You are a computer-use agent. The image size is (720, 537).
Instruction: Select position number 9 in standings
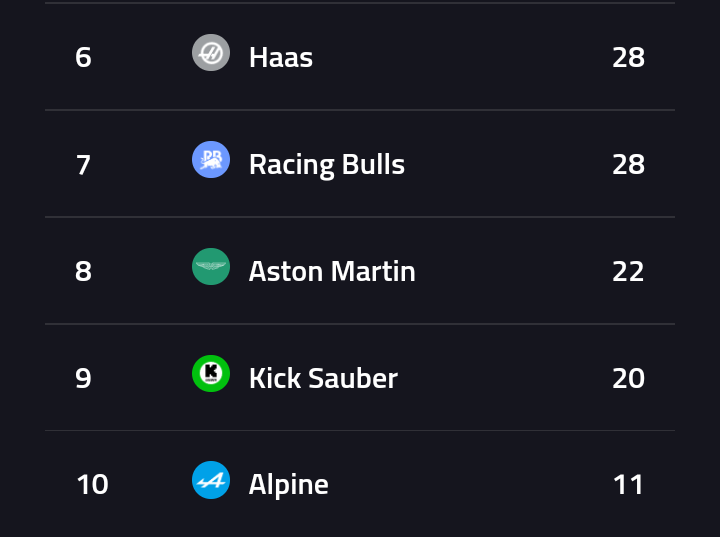pyautogui.click(x=83, y=378)
